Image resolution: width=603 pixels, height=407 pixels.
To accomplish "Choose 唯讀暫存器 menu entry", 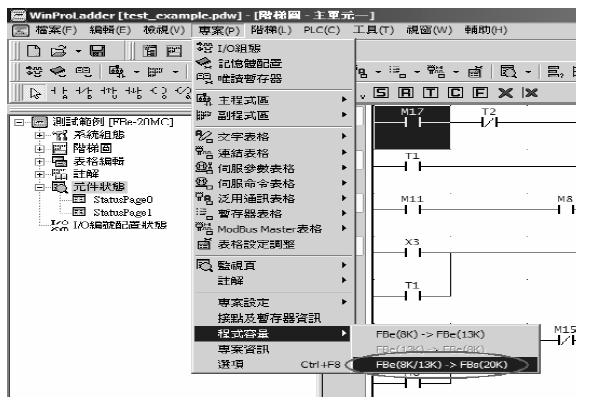I will click(273, 78).
